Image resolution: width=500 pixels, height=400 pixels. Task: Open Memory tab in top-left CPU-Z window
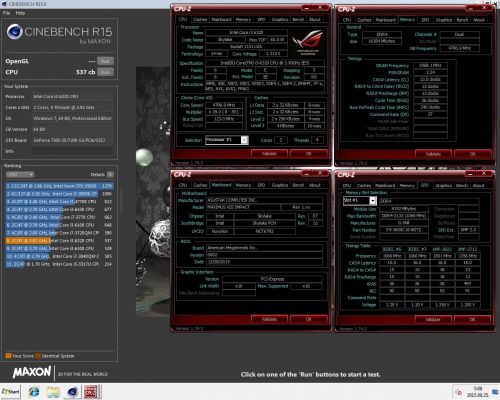(x=243, y=20)
